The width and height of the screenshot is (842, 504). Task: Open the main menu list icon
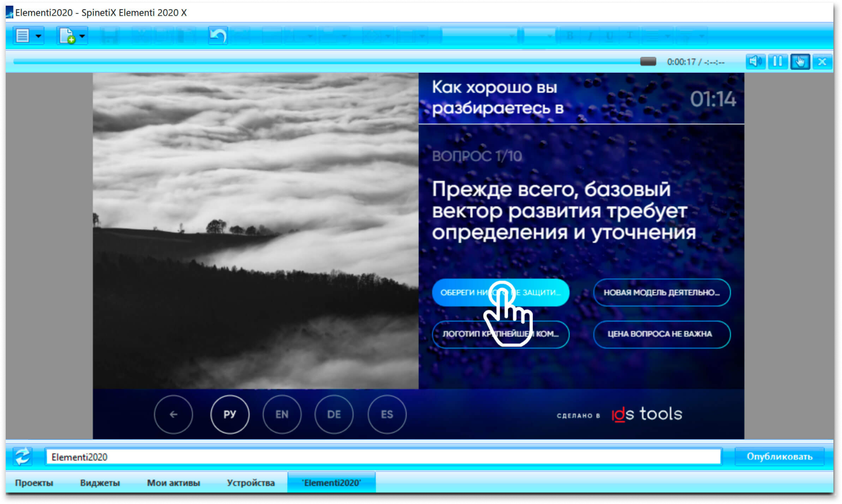pos(22,36)
